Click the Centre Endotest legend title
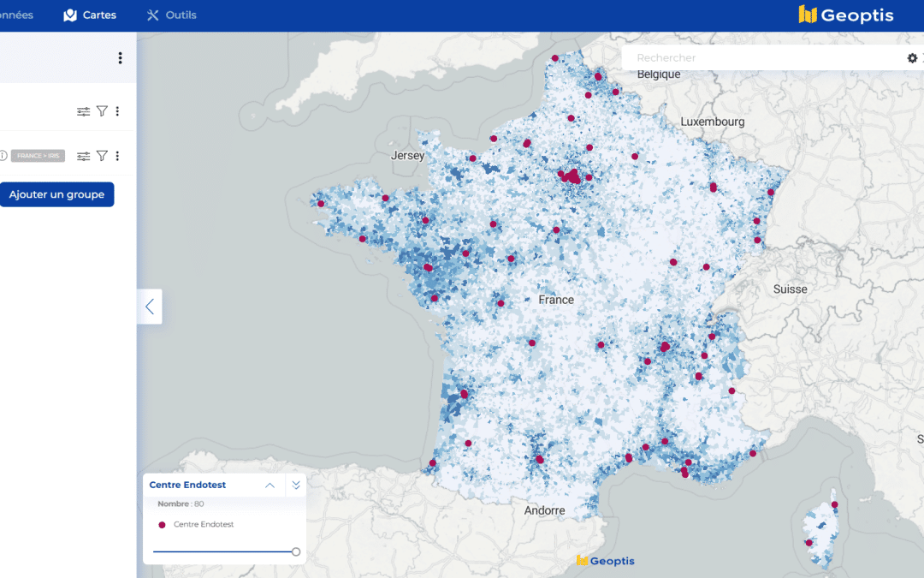The height and width of the screenshot is (578, 924). [187, 485]
